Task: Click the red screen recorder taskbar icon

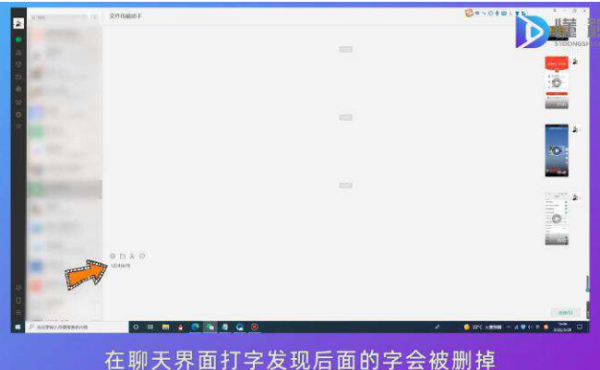Action: coord(254,327)
